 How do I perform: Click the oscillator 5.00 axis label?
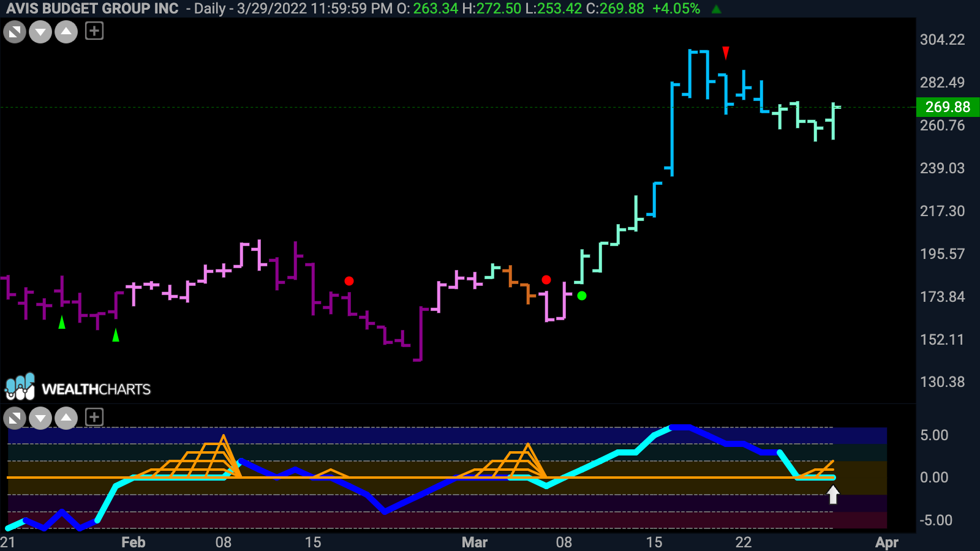(934, 435)
